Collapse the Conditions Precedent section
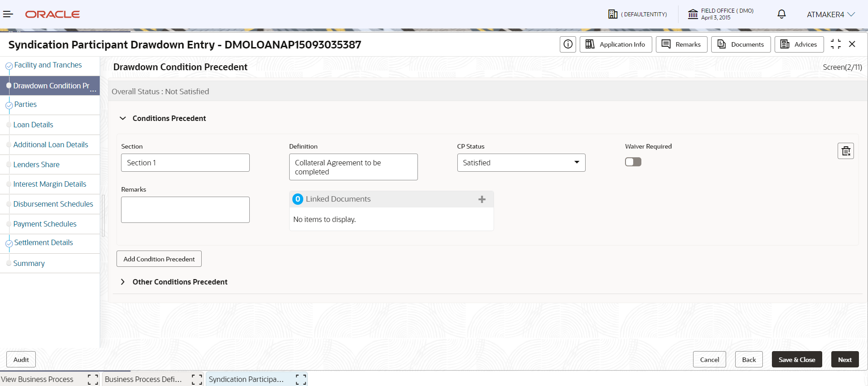 (x=123, y=118)
